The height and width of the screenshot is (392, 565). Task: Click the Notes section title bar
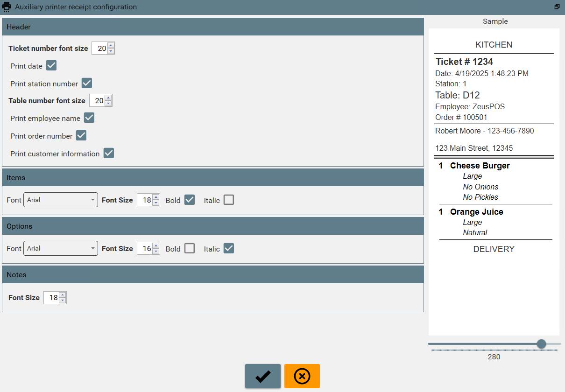coord(213,274)
